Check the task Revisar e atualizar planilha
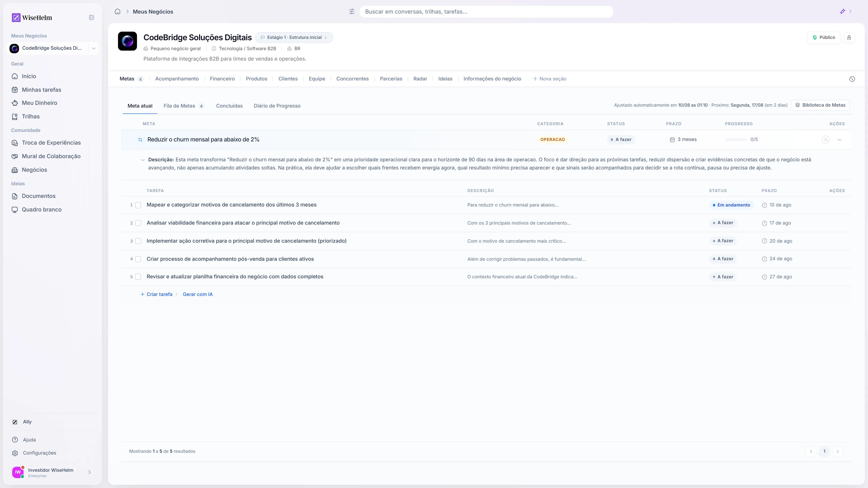Image resolution: width=868 pixels, height=488 pixels. (138, 277)
